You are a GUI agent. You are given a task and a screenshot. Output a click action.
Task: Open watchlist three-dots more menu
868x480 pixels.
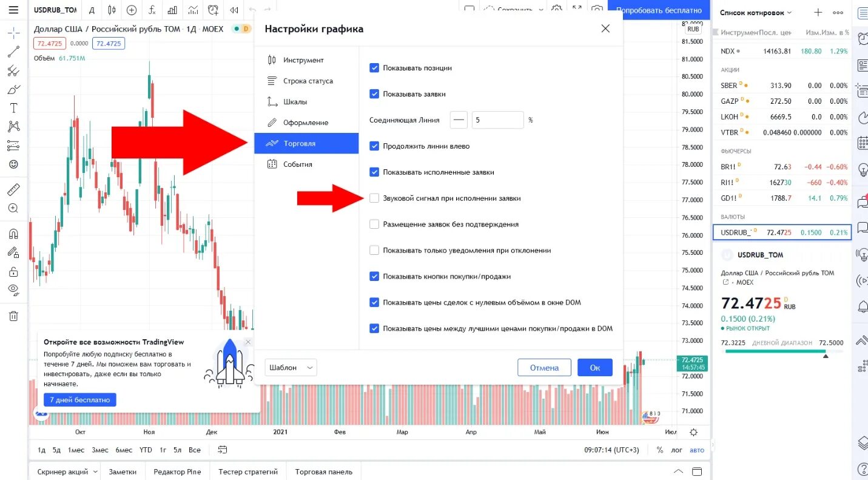pos(838,12)
